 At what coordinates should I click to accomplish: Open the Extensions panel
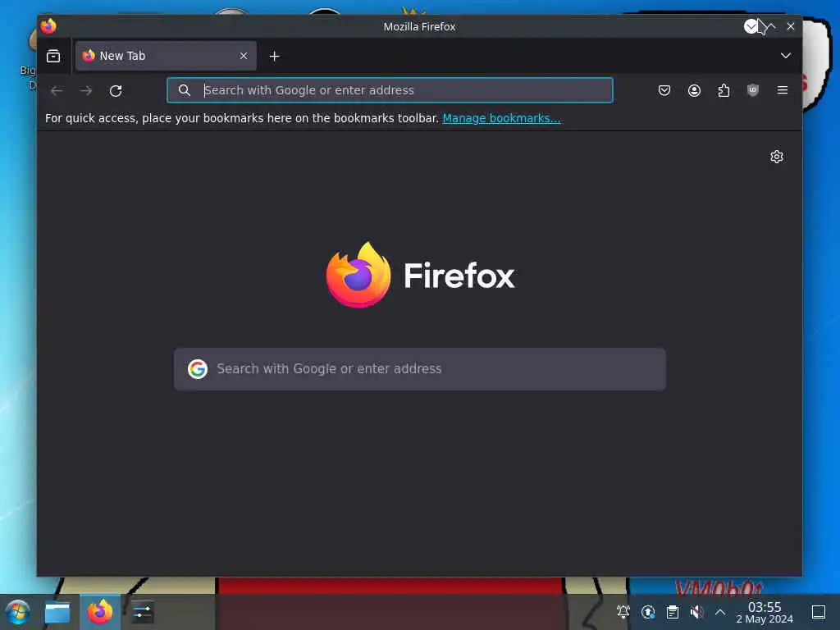point(724,90)
